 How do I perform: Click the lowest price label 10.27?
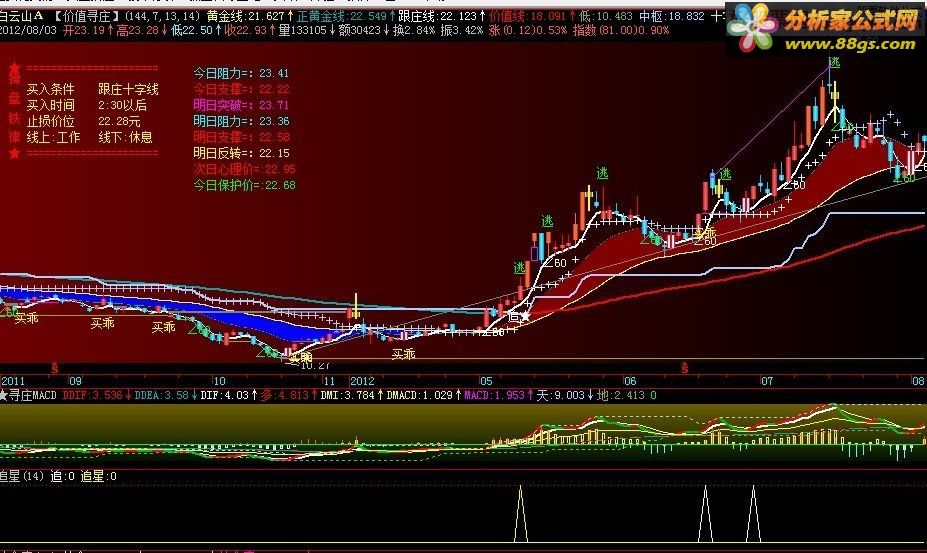(x=315, y=366)
